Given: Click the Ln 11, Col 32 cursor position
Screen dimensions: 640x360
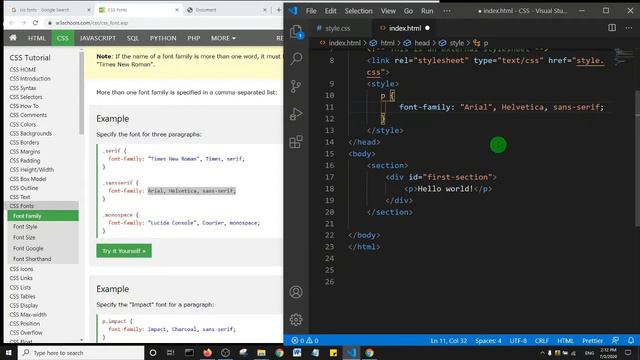Looking at the screenshot, I should [448, 340].
